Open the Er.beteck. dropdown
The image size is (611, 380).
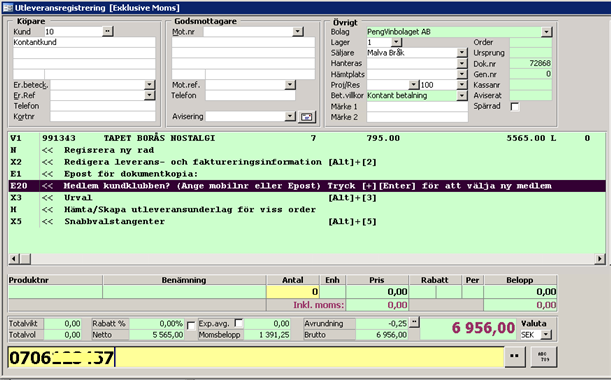[149, 84]
